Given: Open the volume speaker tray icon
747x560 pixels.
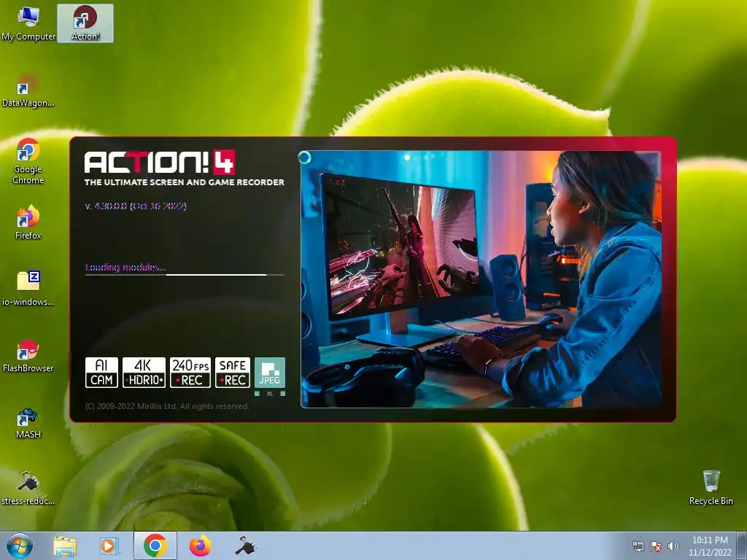Looking at the screenshot, I should (x=673, y=546).
